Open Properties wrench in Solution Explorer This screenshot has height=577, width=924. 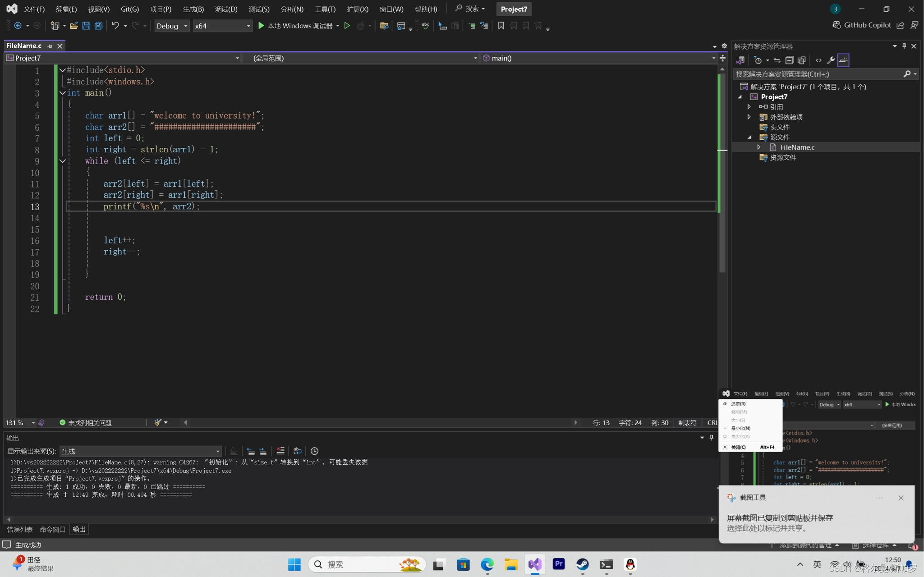point(831,60)
